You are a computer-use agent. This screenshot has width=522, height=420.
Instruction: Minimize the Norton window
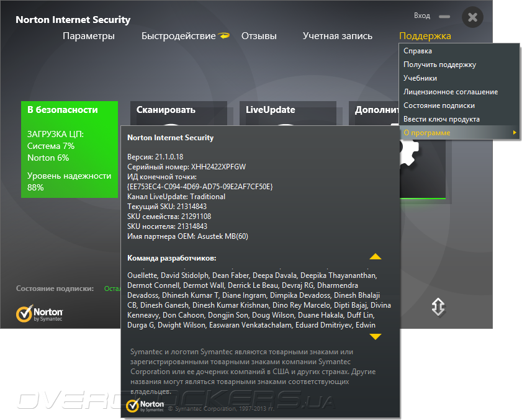click(x=444, y=17)
